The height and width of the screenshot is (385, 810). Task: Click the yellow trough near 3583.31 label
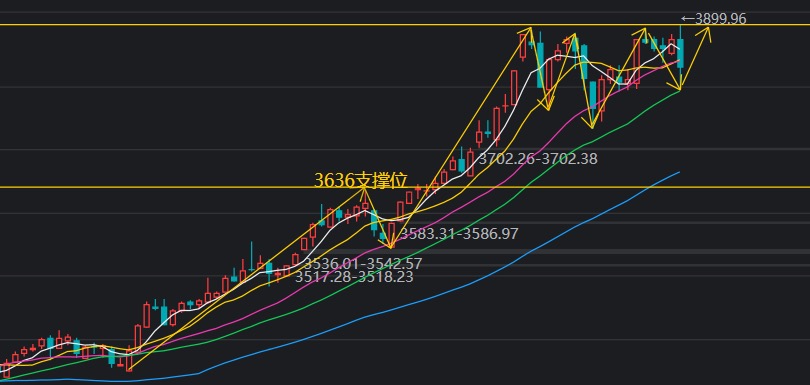[391, 247]
